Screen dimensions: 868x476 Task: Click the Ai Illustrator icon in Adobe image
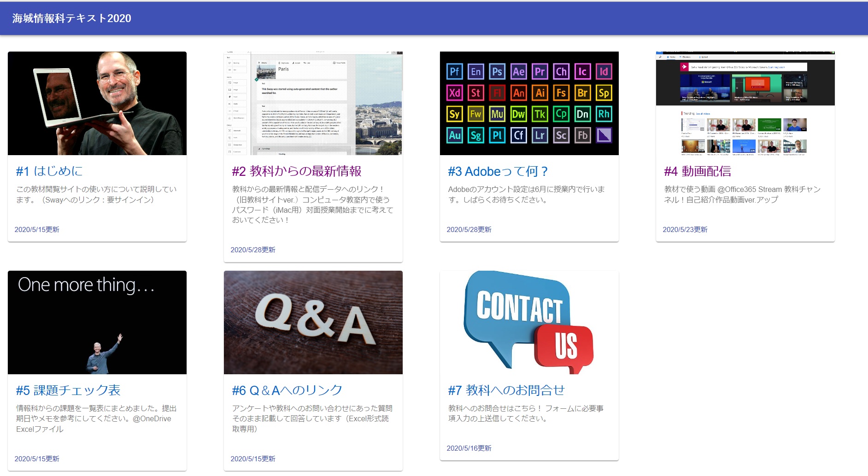tap(540, 93)
